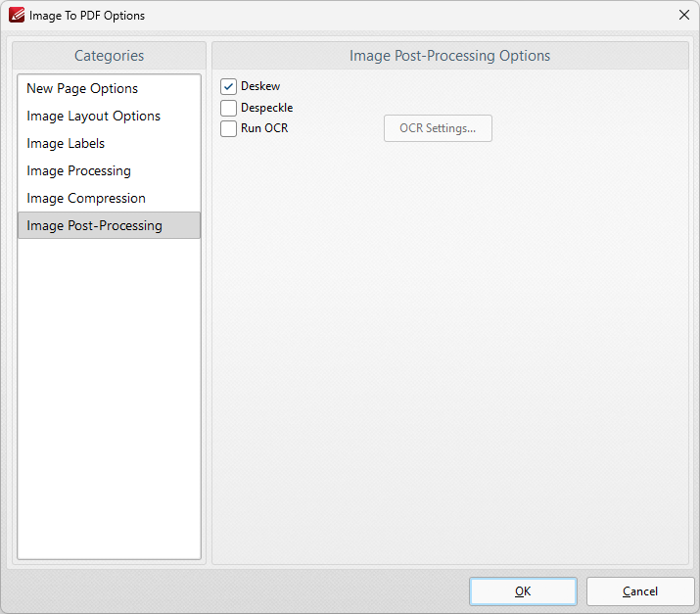Switch to Image Compression category

[109, 198]
